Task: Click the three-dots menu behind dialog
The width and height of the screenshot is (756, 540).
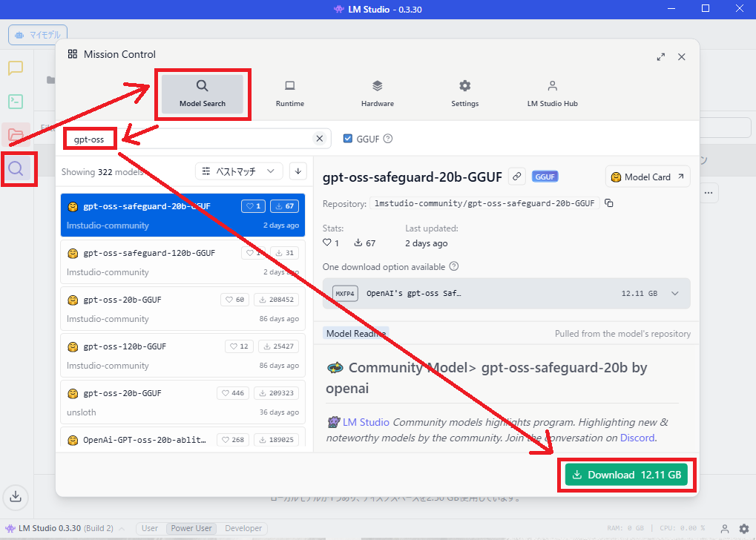Action: point(708,193)
